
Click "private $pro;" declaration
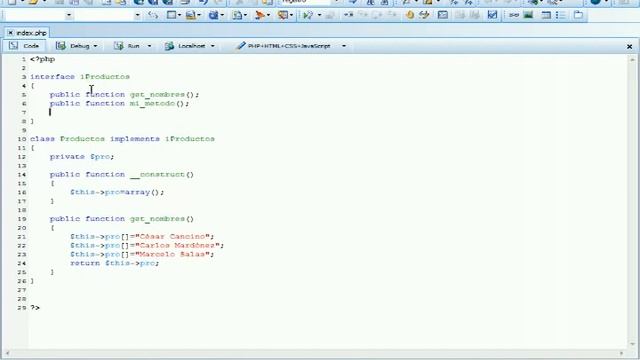82,157
